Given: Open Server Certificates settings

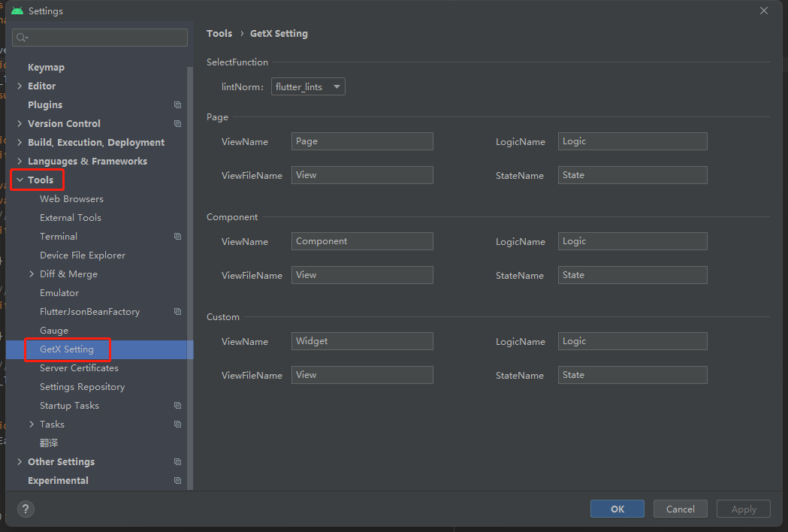Looking at the screenshot, I should click(x=80, y=368).
